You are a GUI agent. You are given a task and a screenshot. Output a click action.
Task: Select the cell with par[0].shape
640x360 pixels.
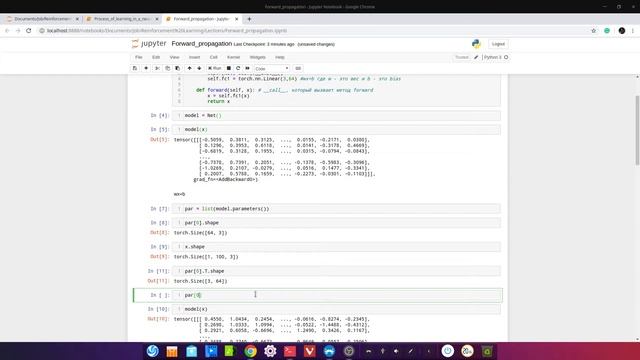coord(337,222)
